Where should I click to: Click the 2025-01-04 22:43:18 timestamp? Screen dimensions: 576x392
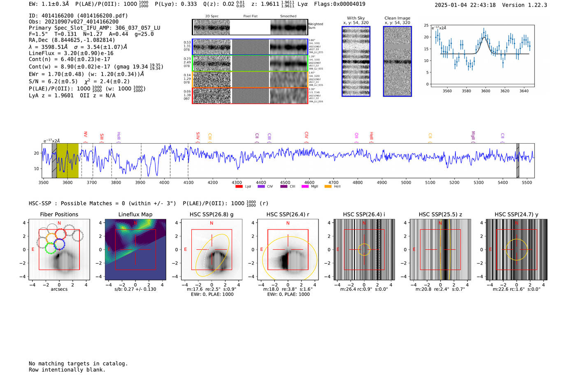point(465,5)
